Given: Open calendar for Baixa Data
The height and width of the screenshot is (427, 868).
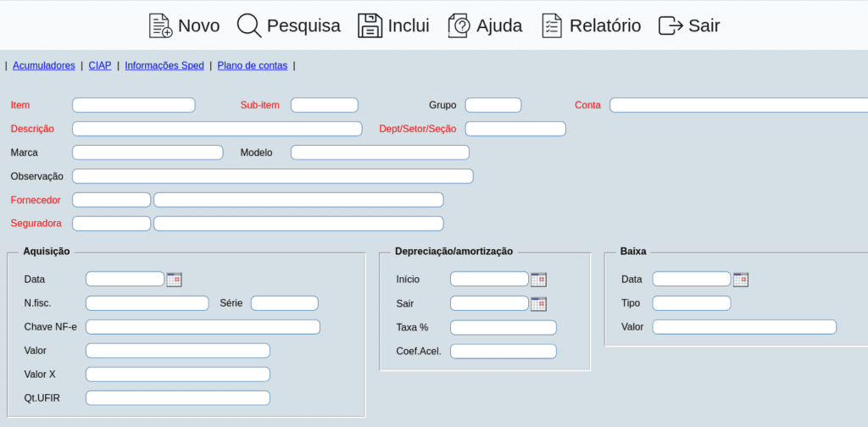Looking at the screenshot, I should (x=741, y=280).
